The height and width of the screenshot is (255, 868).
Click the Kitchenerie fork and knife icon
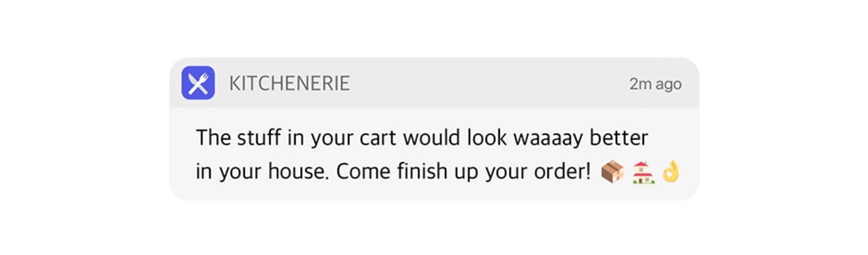(198, 83)
